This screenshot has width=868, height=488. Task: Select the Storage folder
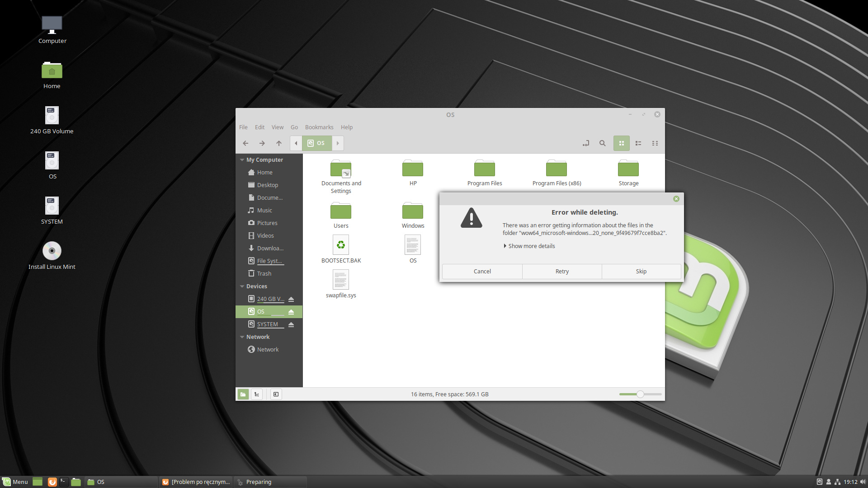click(x=628, y=173)
